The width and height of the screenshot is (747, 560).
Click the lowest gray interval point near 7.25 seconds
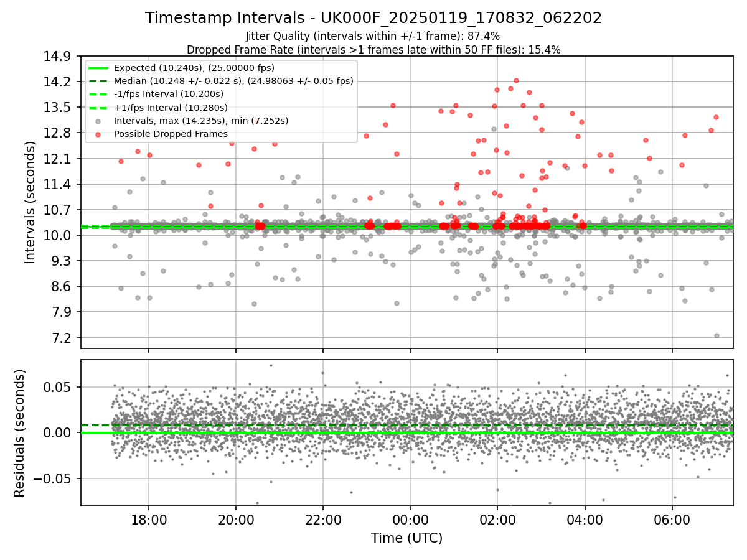pos(716,335)
